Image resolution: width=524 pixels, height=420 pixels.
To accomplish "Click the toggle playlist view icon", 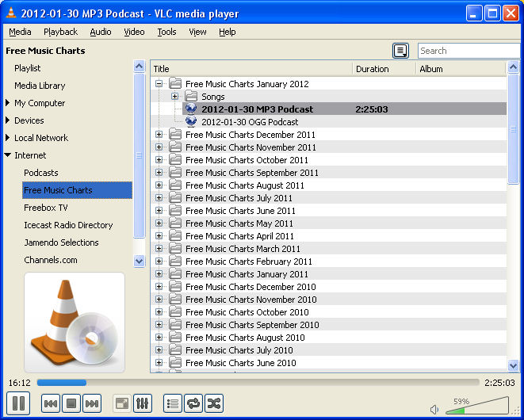I will coord(173,404).
